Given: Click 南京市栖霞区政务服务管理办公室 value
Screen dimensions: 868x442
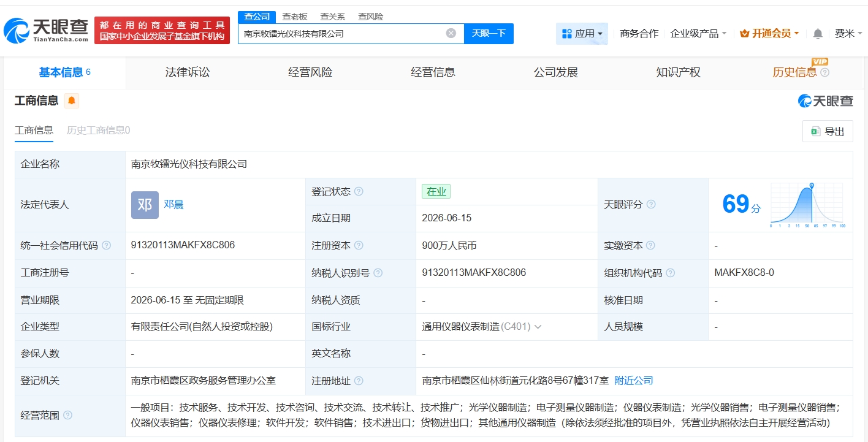Looking at the screenshot, I should click(x=204, y=381).
